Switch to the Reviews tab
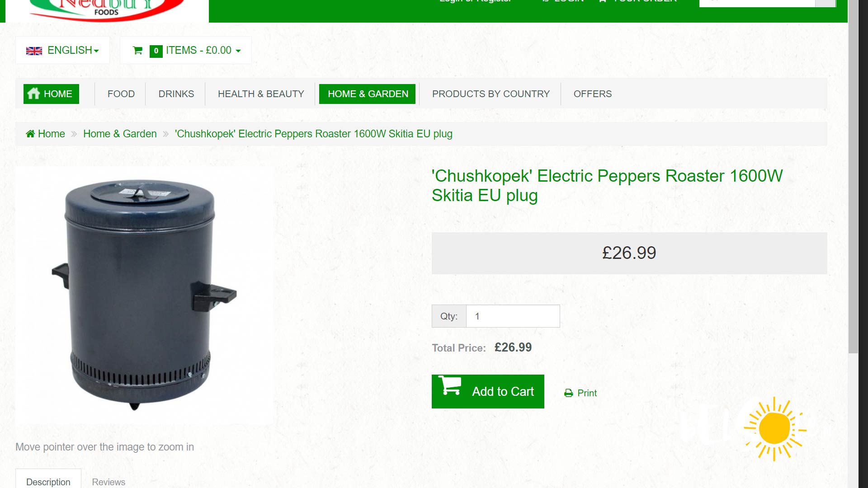This screenshot has height=488, width=868. click(108, 482)
